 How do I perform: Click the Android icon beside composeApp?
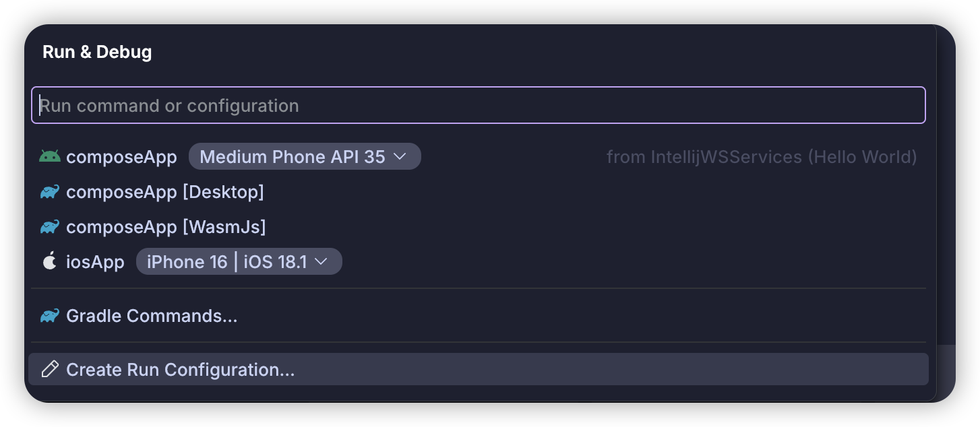point(50,157)
